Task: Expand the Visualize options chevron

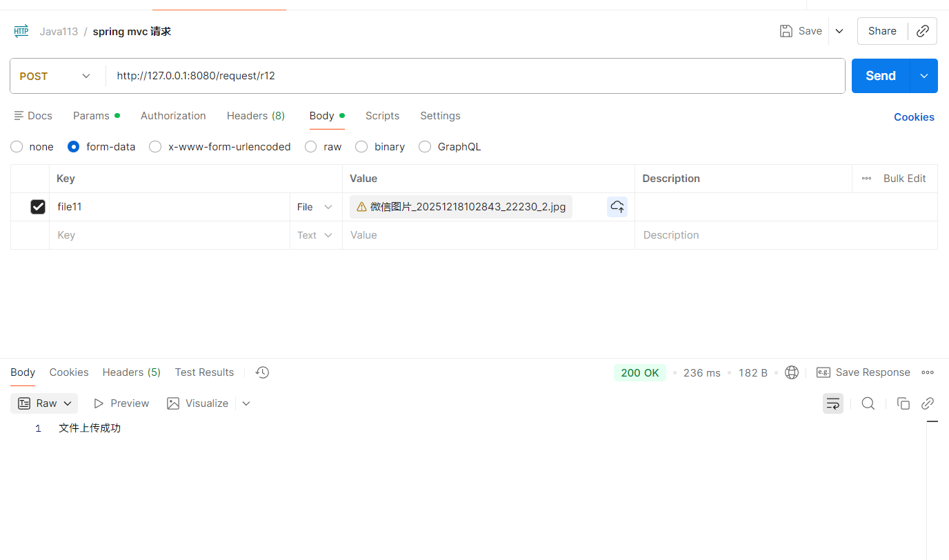Action: (x=246, y=403)
